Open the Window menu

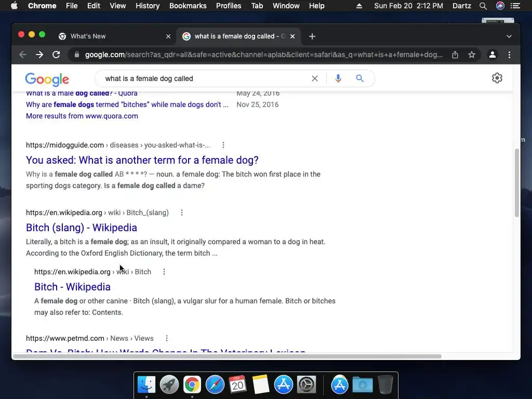pos(286,6)
